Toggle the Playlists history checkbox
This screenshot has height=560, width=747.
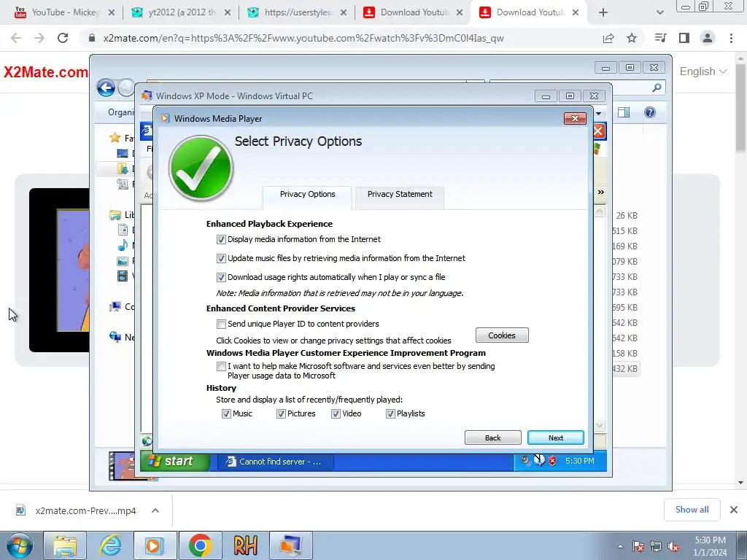coord(391,414)
